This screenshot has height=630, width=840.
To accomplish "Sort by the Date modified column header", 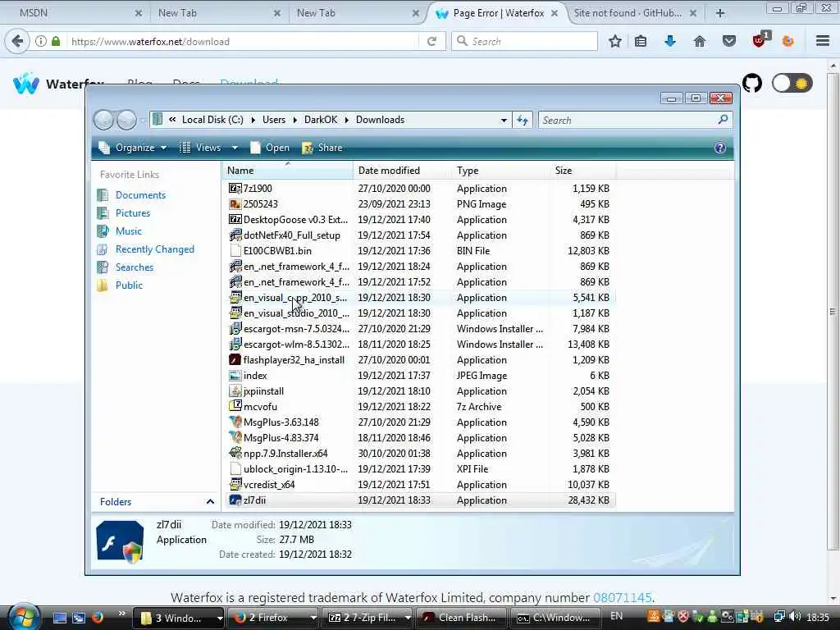I will point(402,171).
